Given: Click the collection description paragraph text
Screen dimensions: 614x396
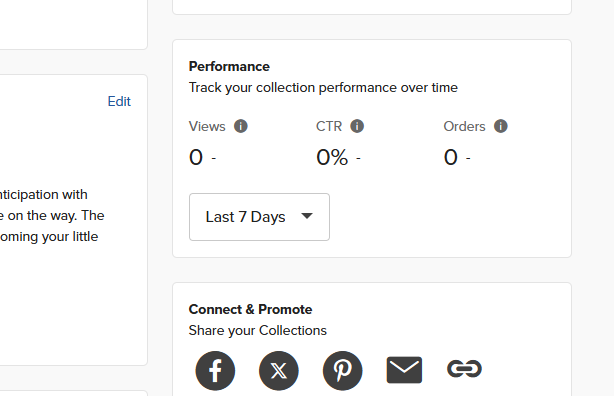Looking at the screenshot, I should (52, 215).
